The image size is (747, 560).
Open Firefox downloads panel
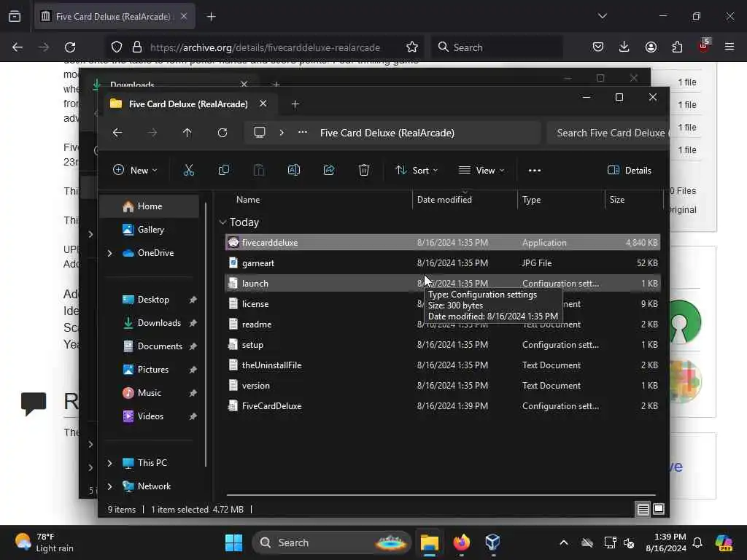pos(624,47)
